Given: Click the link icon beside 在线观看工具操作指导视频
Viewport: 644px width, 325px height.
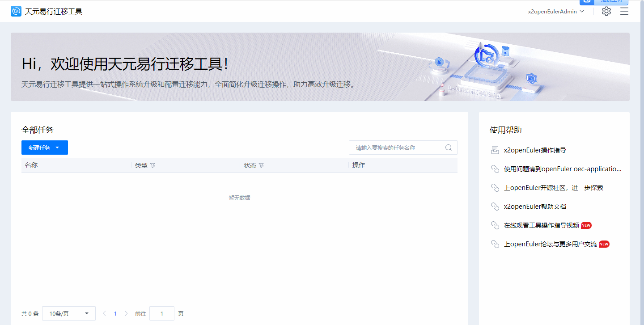Looking at the screenshot, I should point(495,225).
